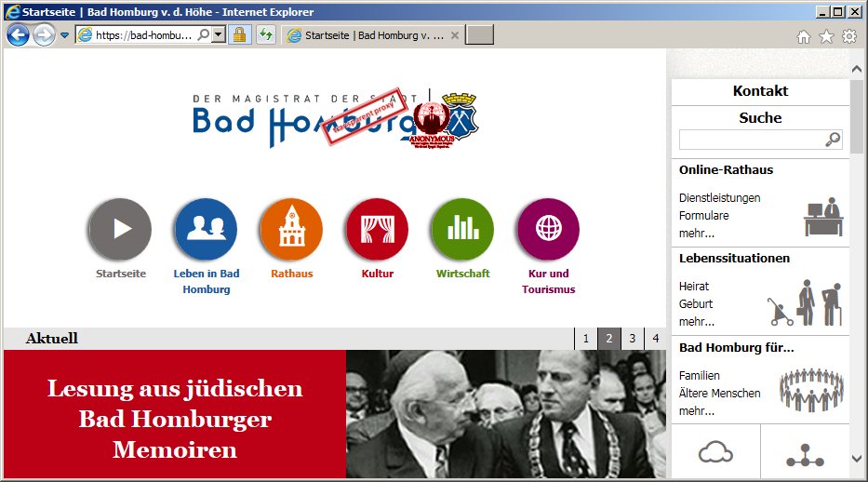This screenshot has height=482, width=868.
Task: Switch to Aktuell slide 4
Action: [656, 338]
